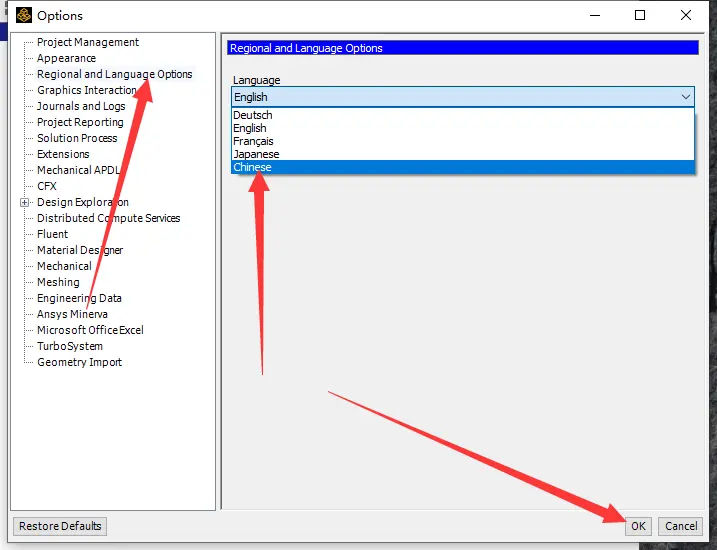Open the Appearance options page
This screenshot has height=550, width=717.
click(x=66, y=58)
